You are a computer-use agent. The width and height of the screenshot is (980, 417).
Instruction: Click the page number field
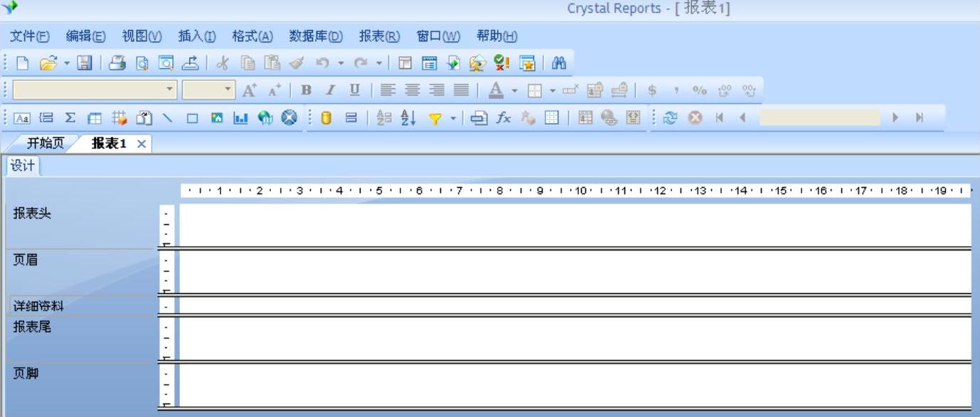(819, 118)
